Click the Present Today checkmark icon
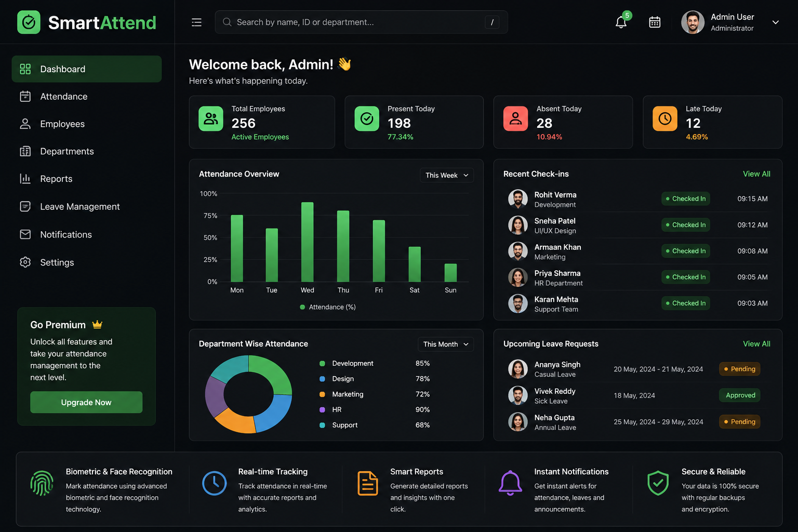Viewport: 798px width, 532px height. pyautogui.click(x=367, y=118)
